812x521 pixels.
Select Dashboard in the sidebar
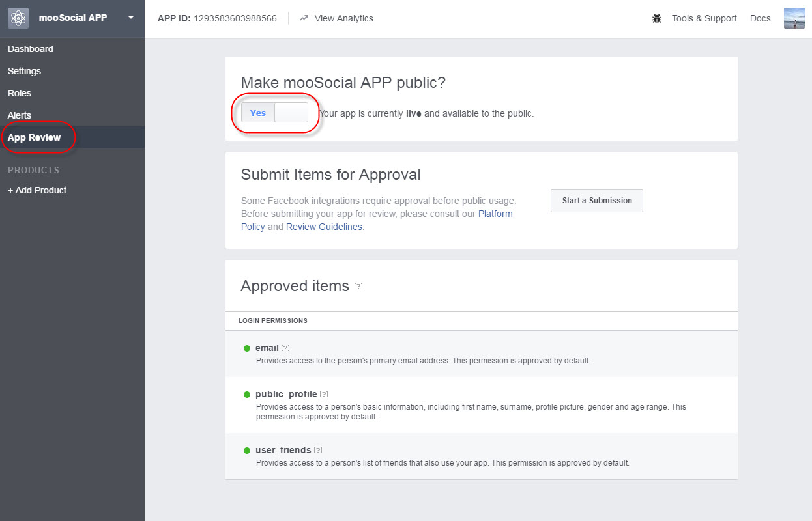30,49
